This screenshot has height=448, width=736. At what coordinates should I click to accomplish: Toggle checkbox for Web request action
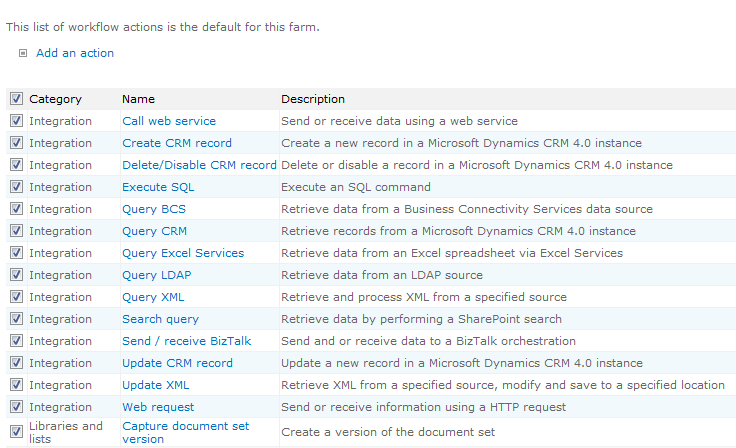click(x=16, y=407)
